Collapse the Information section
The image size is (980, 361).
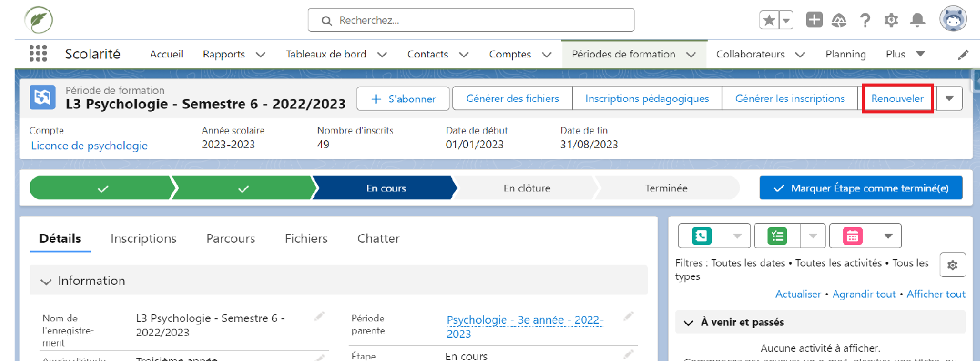(46, 281)
